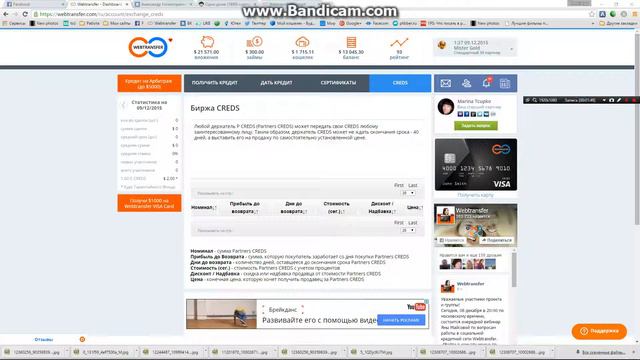The width and height of the screenshot is (640, 360).
Task: Open rows-per-page dropdown above table
Action: [408, 193]
